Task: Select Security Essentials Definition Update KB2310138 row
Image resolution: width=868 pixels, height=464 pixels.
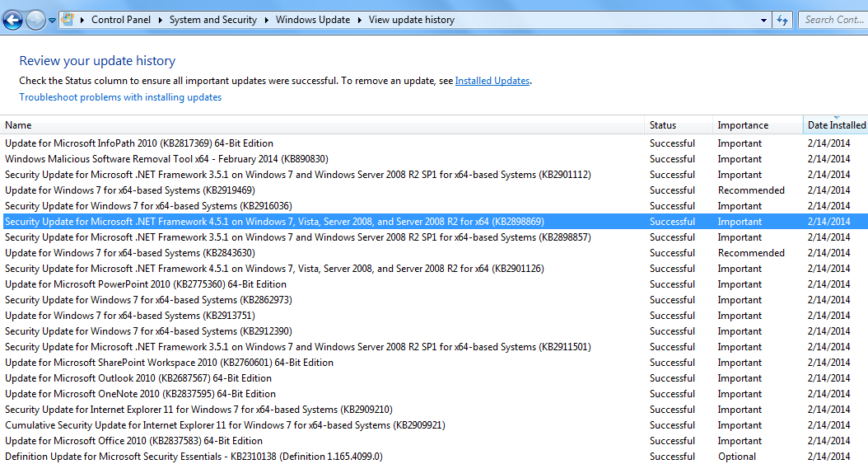Action: (x=434, y=457)
